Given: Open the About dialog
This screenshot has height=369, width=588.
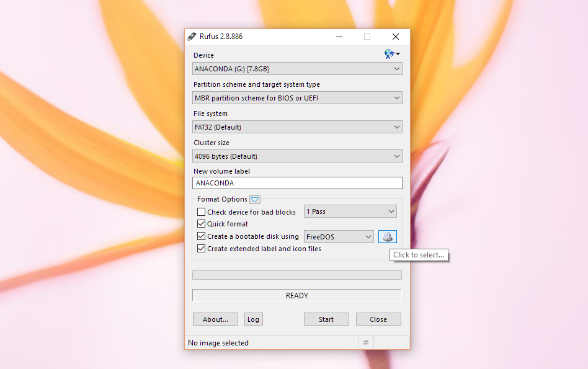Looking at the screenshot, I should point(215,319).
